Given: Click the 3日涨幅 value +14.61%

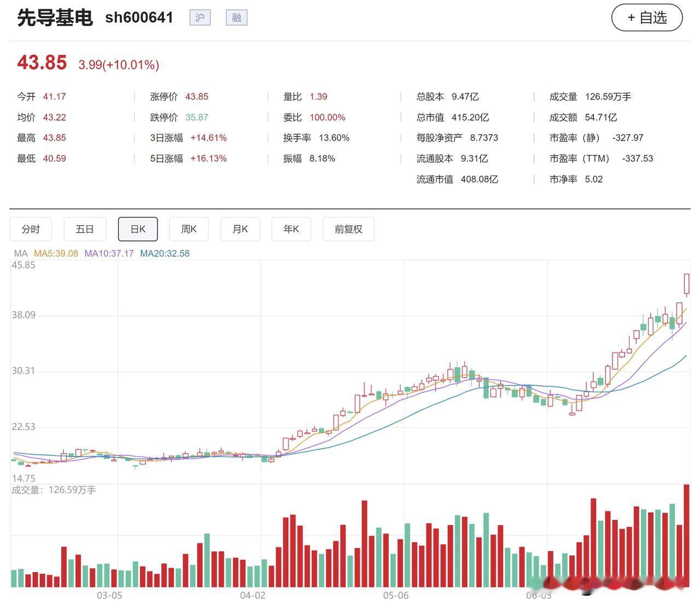Looking at the screenshot, I should click(208, 138).
